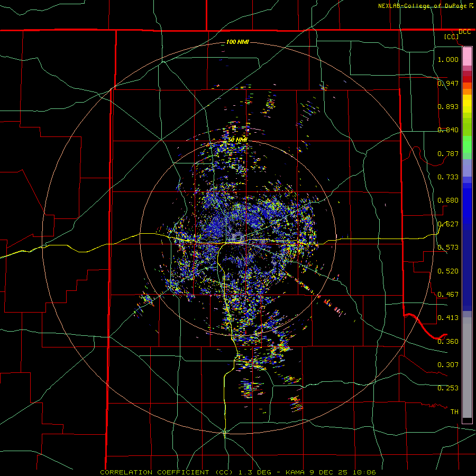Click the 0.787 legend value
Screen dimensions: 476x476
tap(448, 153)
